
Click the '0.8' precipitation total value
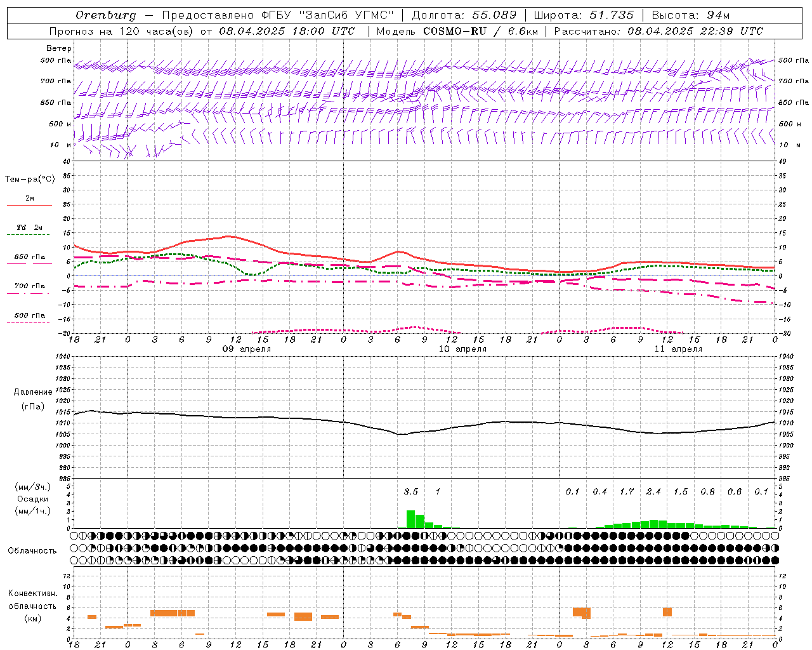click(x=707, y=491)
